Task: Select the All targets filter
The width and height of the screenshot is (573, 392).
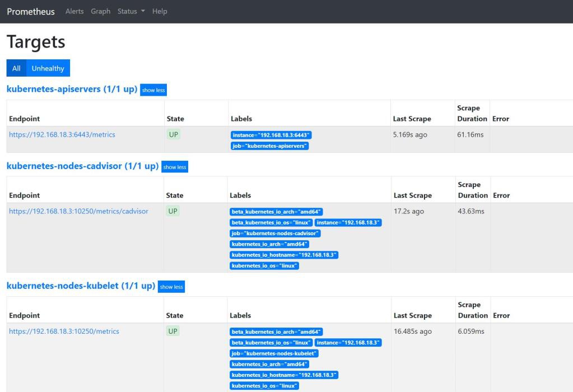Action: tap(16, 68)
